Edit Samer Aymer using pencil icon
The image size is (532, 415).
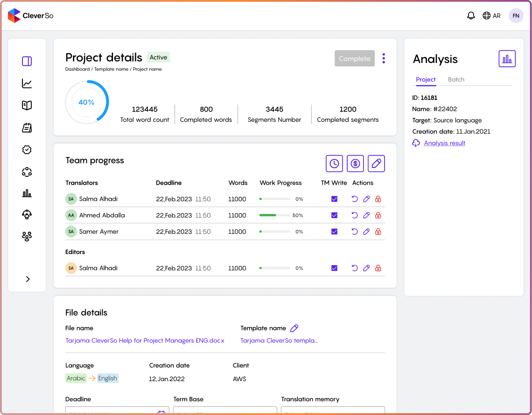point(366,232)
